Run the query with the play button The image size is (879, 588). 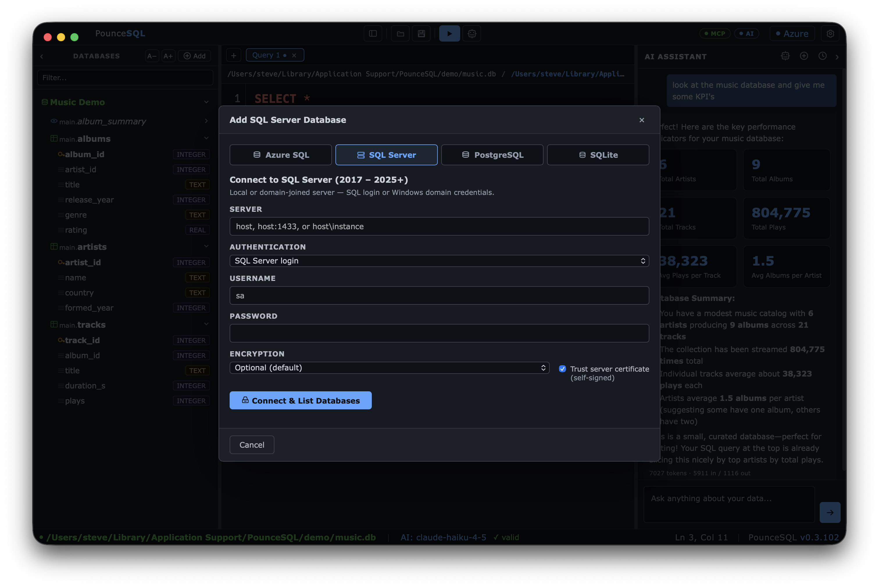(x=449, y=34)
